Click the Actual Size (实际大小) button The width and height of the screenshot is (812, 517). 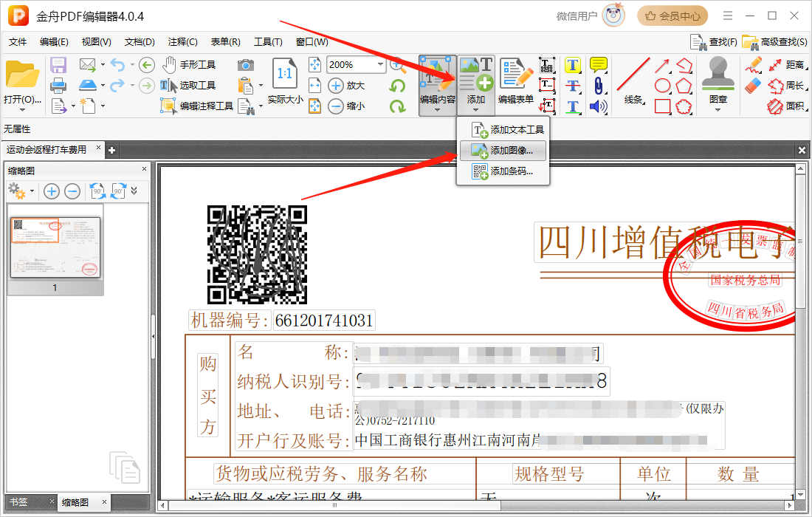pos(286,82)
